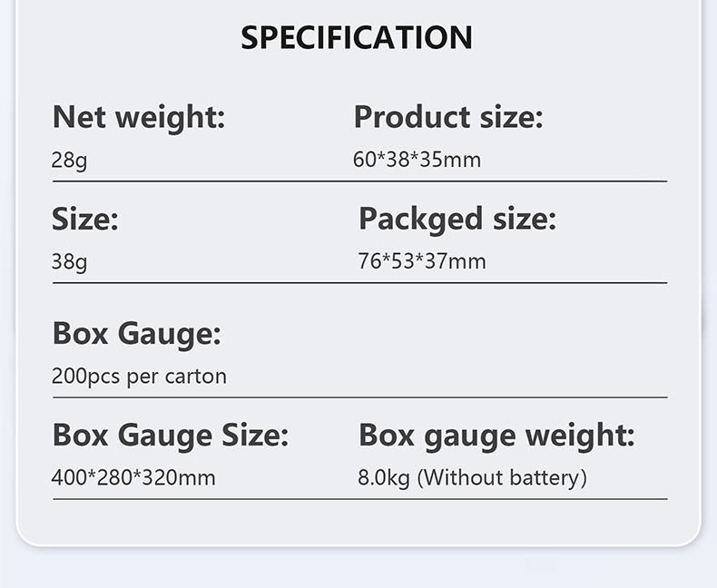
Task: Click the "(Without battery)" note
Action: click(502, 477)
